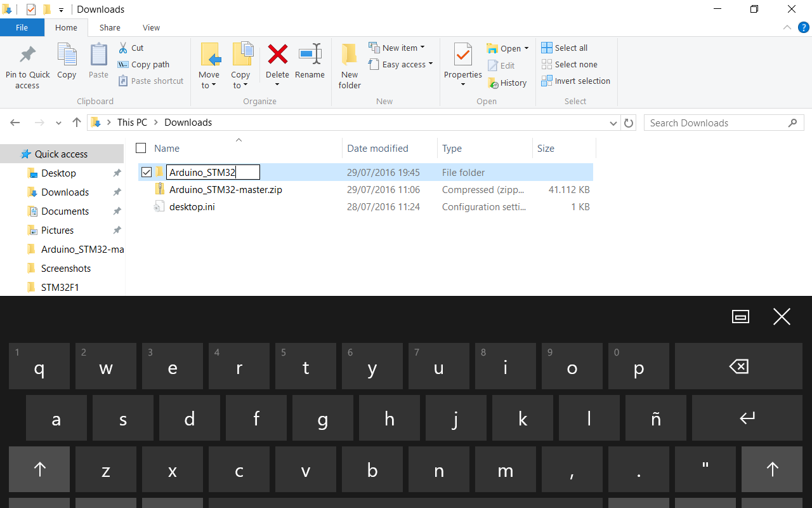
Task: Click the Rename icon in Organize group
Action: click(310, 55)
